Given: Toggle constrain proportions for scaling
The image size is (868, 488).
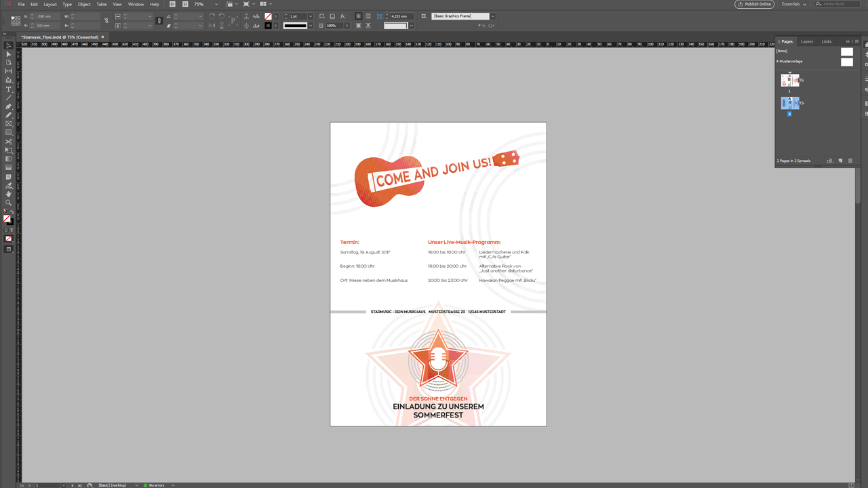Looking at the screenshot, I should pyautogui.click(x=159, y=20).
